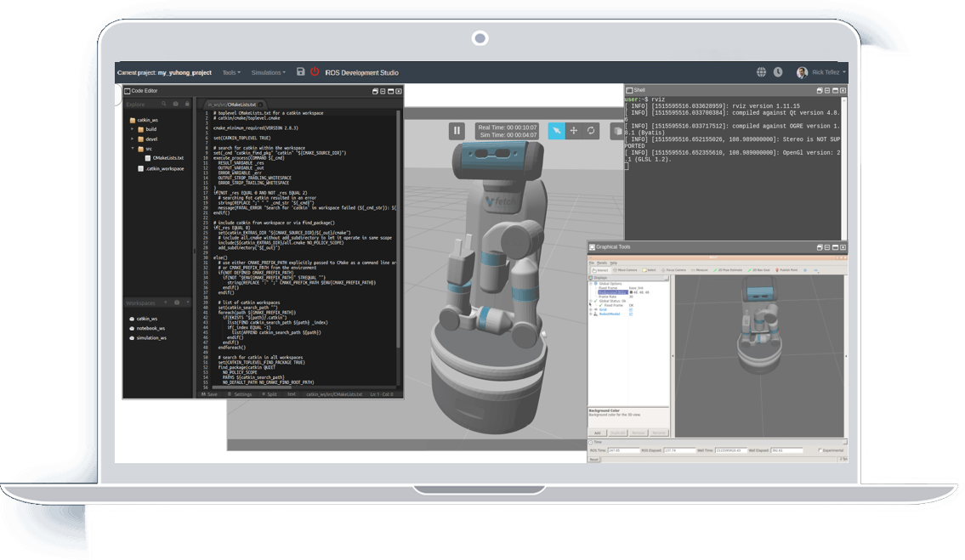The width and height of the screenshot is (965, 560).
Task: Open the Panels menu in rviz
Action: point(602,263)
